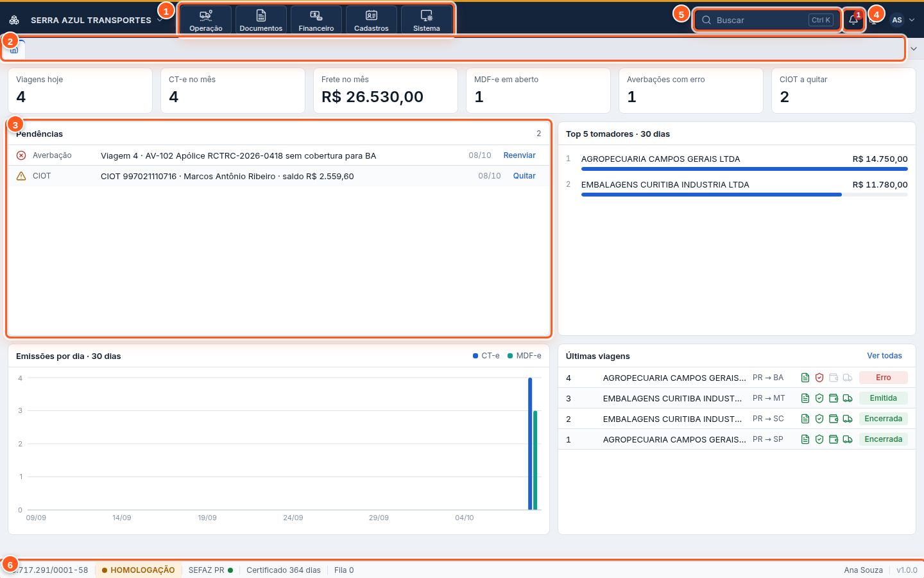The height and width of the screenshot is (578, 924).
Task: Click the CT-e legend color dot
Action: pos(475,356)
